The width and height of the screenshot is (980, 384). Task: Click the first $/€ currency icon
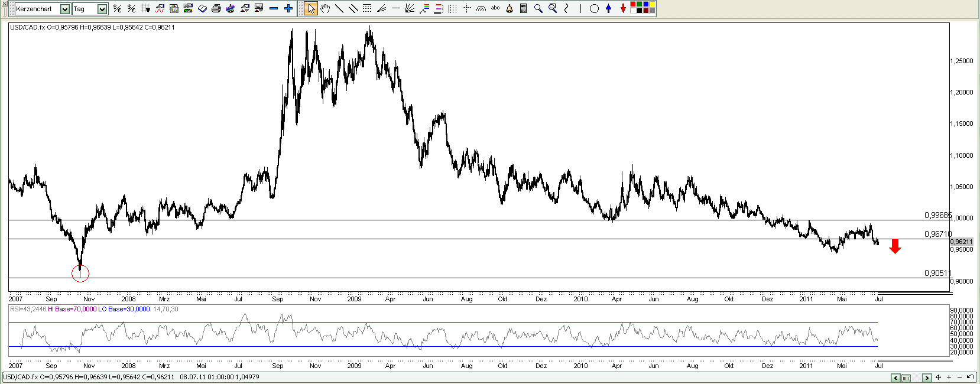point(117,8)
